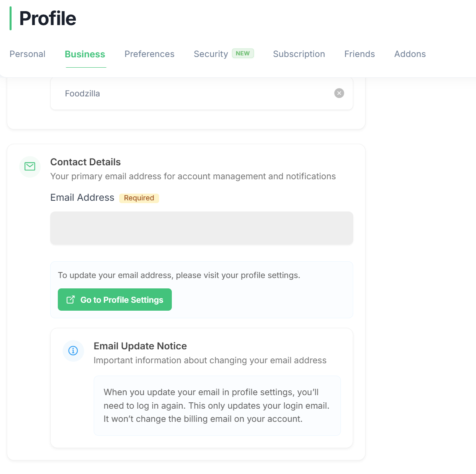Viewport: 476px width, 474px height.
Task: Switch to the Addons tab
Action: pos(410,54)
